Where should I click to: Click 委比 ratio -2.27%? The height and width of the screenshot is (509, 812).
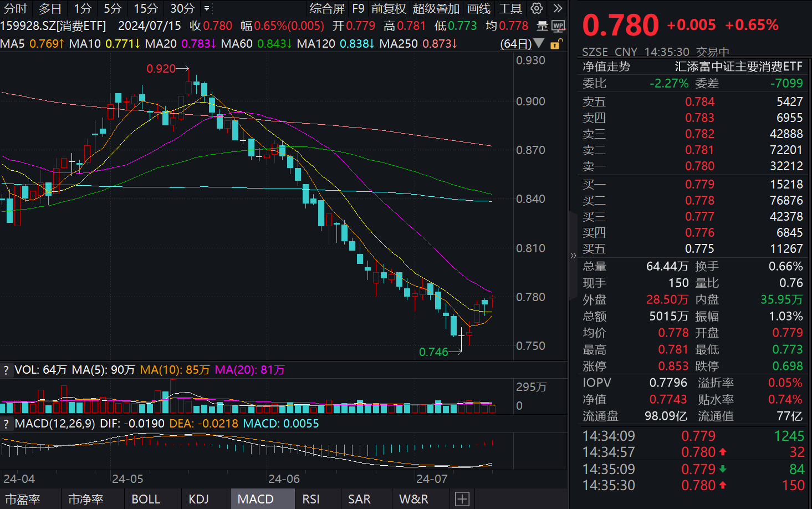click(x=669, y=84)
